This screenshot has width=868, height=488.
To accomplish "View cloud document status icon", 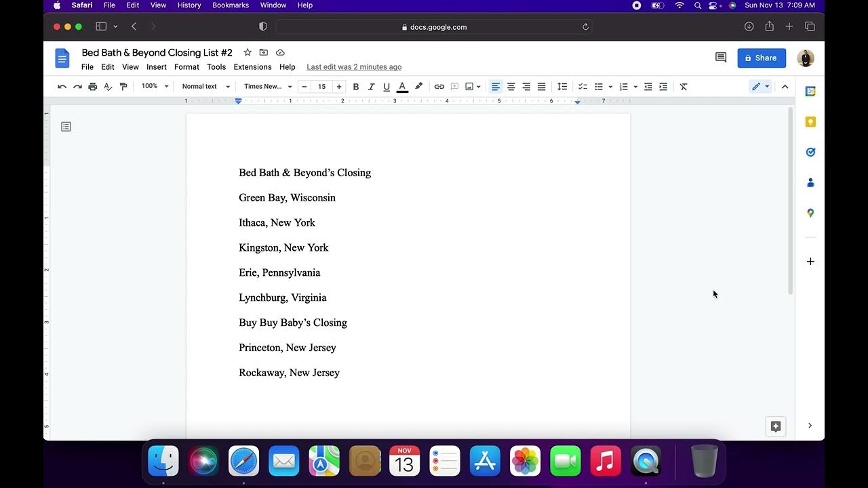I will 280,52.
